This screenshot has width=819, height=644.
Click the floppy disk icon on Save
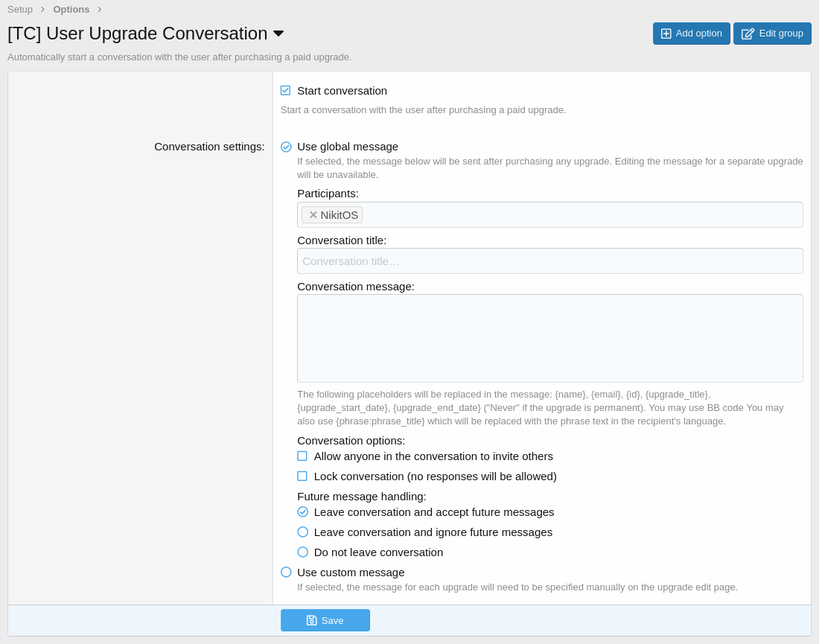click(312, 620)
